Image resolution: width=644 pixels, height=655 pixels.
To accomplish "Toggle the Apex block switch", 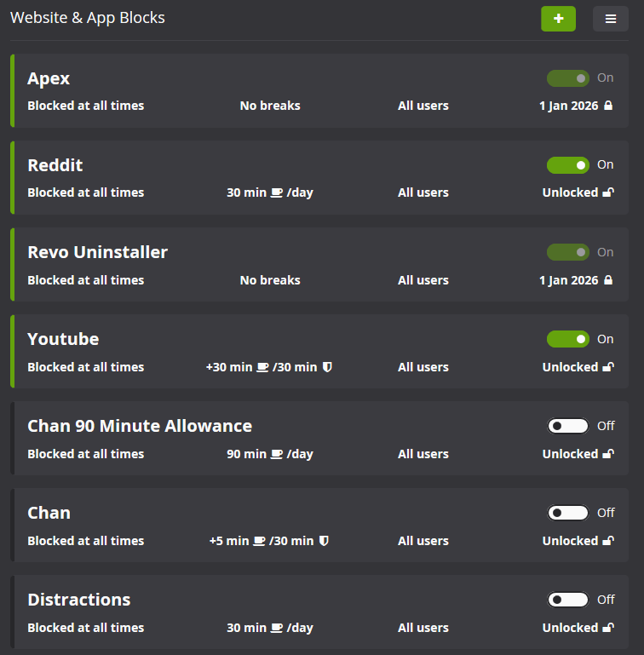I will 568,78.
